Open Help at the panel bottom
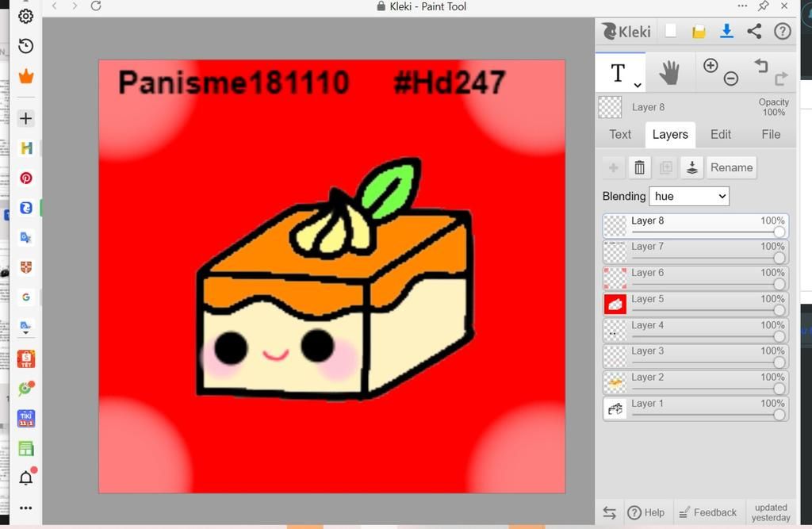The width and height of the screenshot is (812, 529). point(645,512)
